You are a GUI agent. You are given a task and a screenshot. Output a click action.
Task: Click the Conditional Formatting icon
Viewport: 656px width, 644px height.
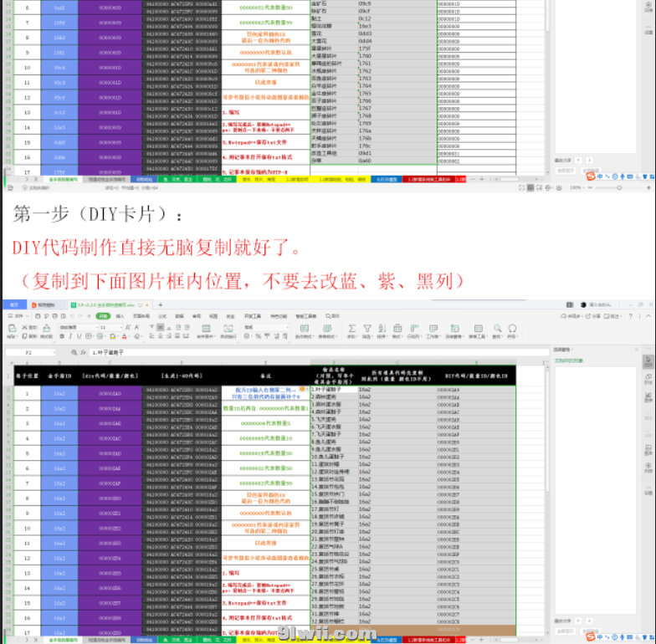305,328
